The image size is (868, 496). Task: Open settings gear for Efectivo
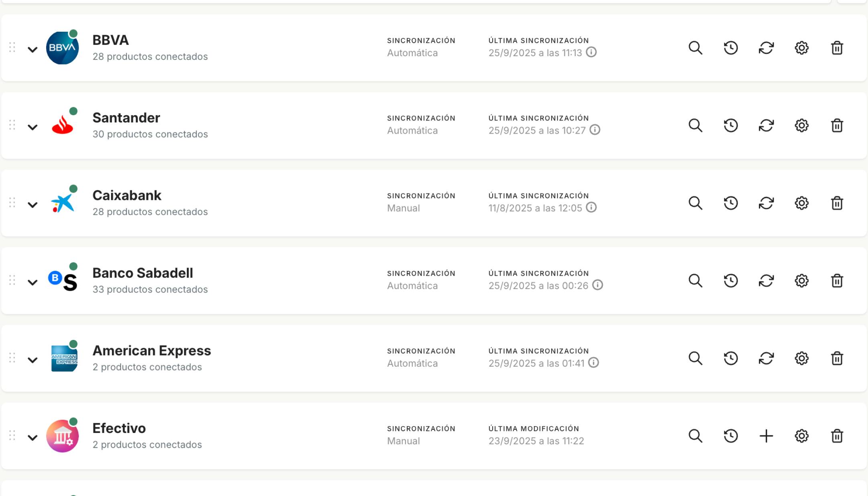pos(801,436)
